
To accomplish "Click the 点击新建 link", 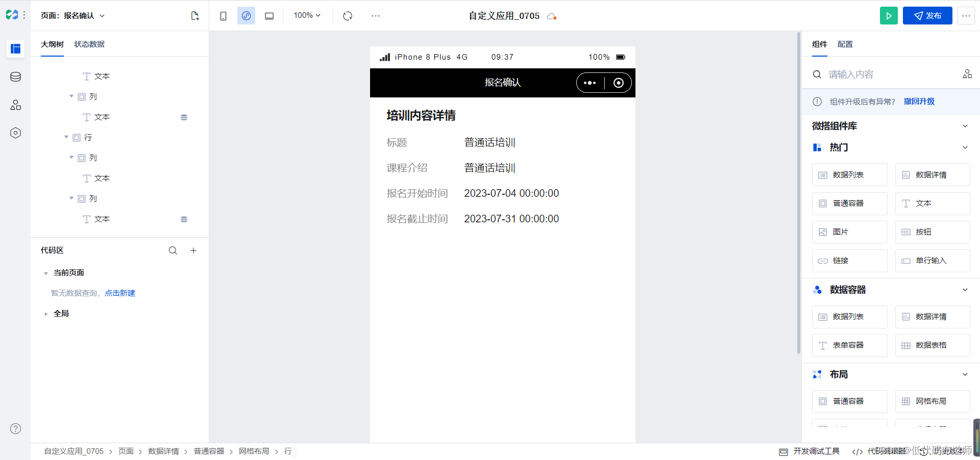I will click(120, 293).
